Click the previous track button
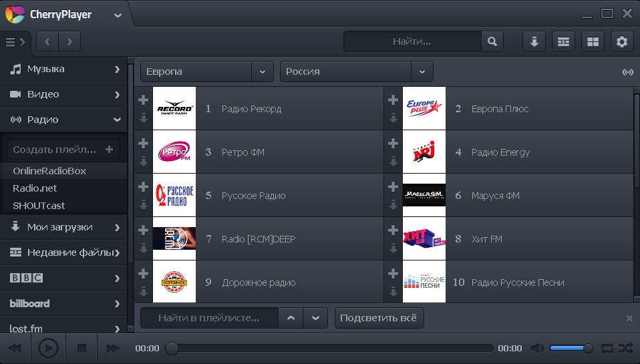The image size is (640, 364). tap(15, 349)
